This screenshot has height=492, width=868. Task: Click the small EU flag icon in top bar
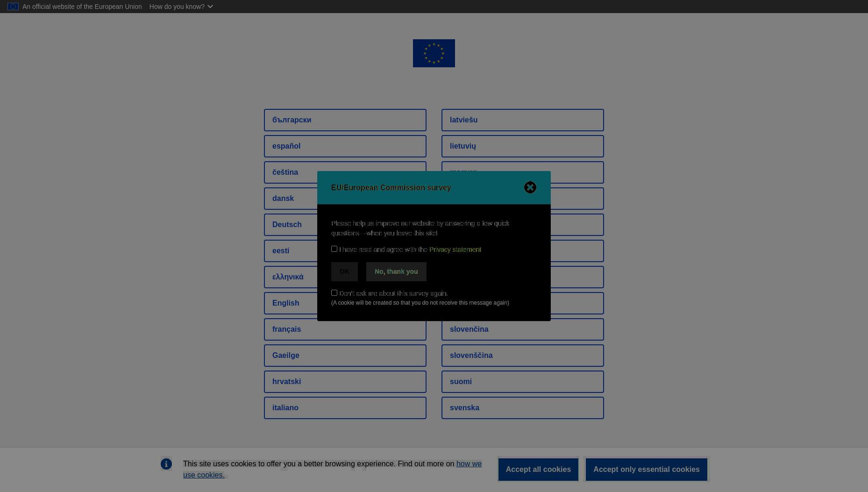[x=13, y=7]
